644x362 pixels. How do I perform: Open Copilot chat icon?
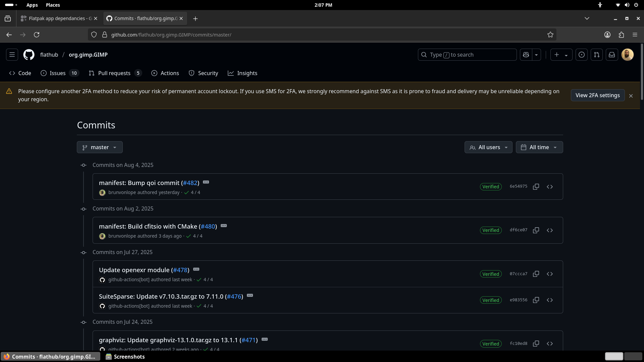tap(526, 55)
